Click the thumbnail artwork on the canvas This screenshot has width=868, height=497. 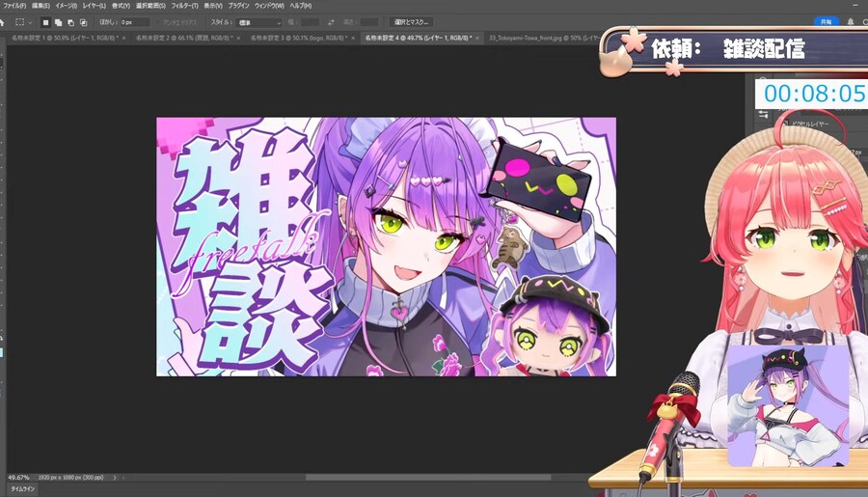[386, 246]
